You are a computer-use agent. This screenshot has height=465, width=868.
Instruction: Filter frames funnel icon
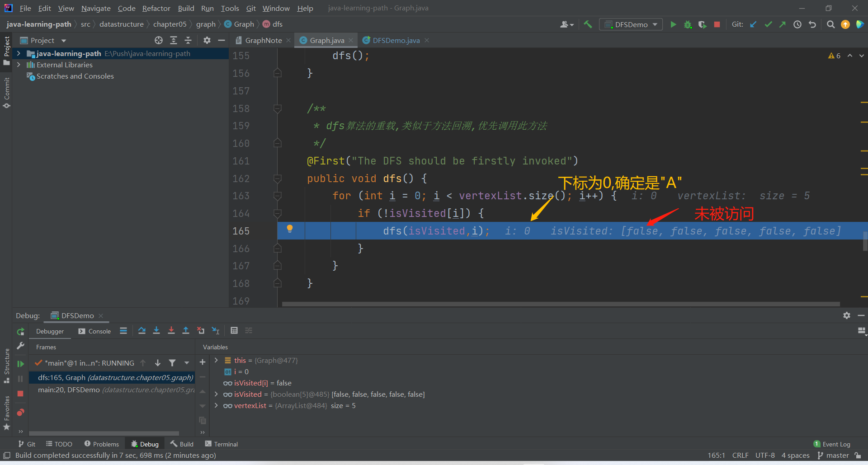click(x=172, y=363)
